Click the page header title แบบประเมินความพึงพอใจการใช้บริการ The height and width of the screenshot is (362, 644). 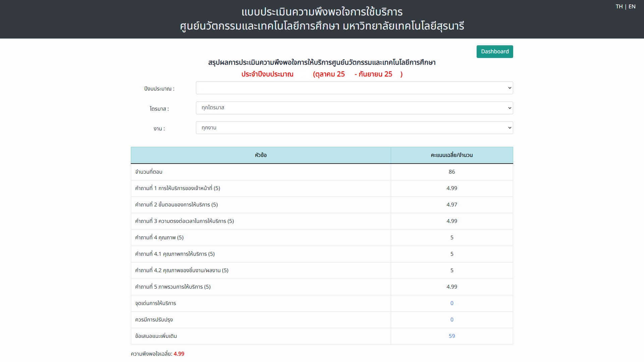pos(322,12)
